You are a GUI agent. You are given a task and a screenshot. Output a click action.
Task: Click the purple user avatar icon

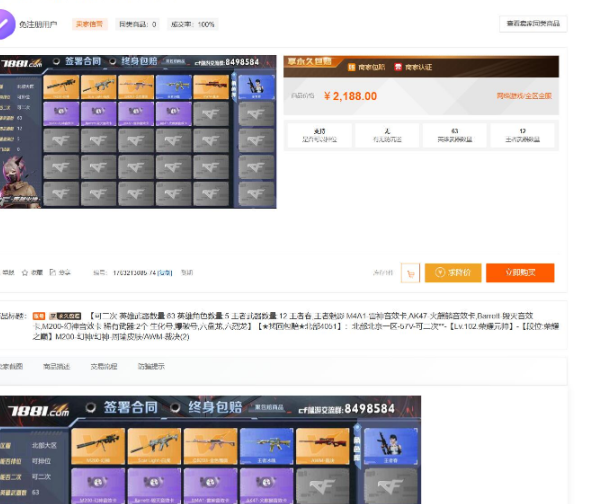(x=7, y=21)
